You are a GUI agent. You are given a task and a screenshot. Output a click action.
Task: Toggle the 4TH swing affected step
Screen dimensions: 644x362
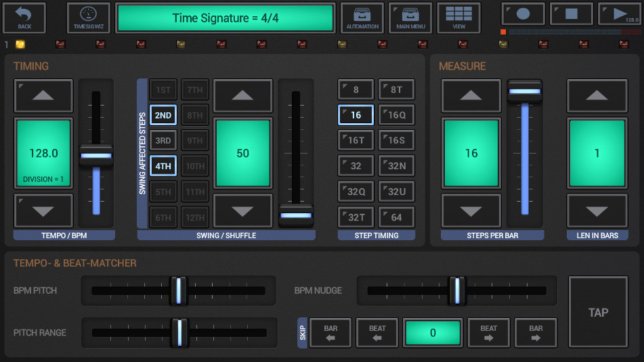click(163, 166)
